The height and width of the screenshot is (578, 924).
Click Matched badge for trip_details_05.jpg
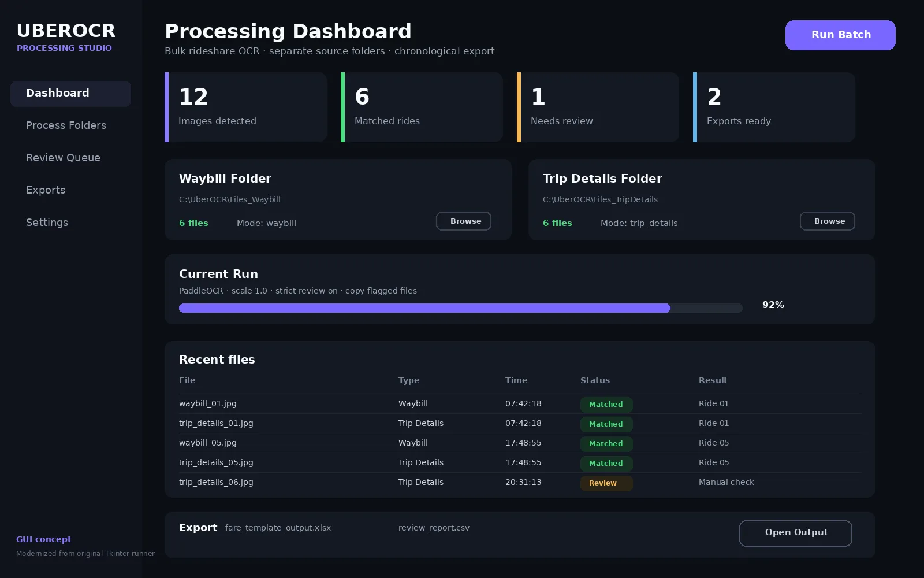point(606,464)
